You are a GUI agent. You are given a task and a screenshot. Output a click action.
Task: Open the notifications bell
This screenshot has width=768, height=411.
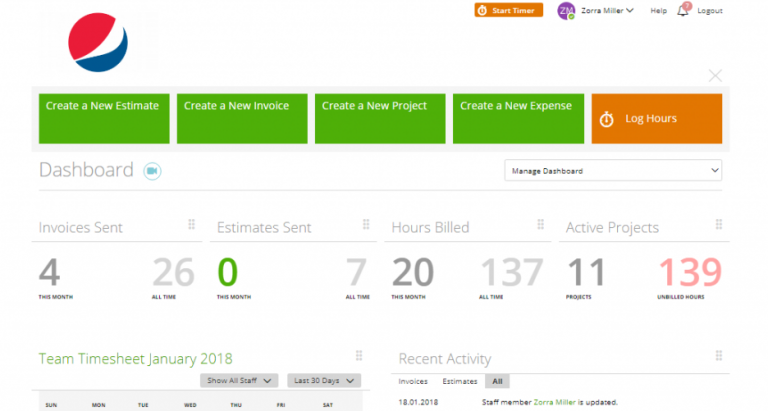tap(684, 9)
